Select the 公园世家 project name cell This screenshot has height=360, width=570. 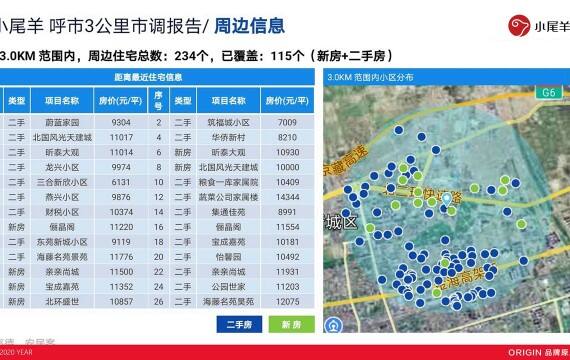[229, 287]
